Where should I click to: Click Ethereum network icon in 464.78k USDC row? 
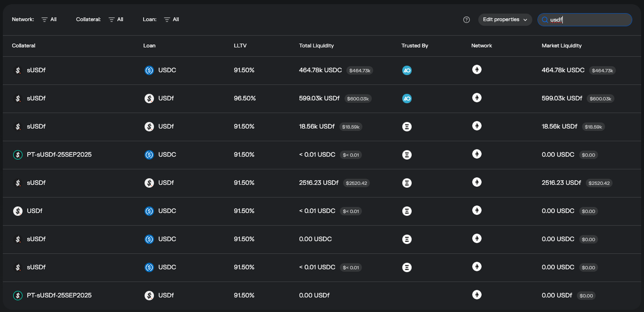[476, 69]
